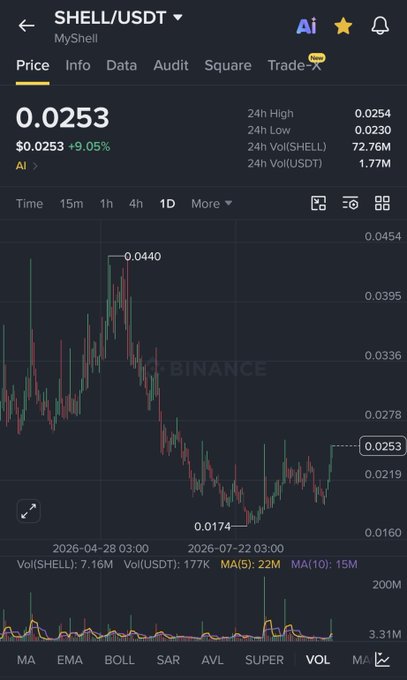Toggle the VOL indicator

click(x=318, y=660)
